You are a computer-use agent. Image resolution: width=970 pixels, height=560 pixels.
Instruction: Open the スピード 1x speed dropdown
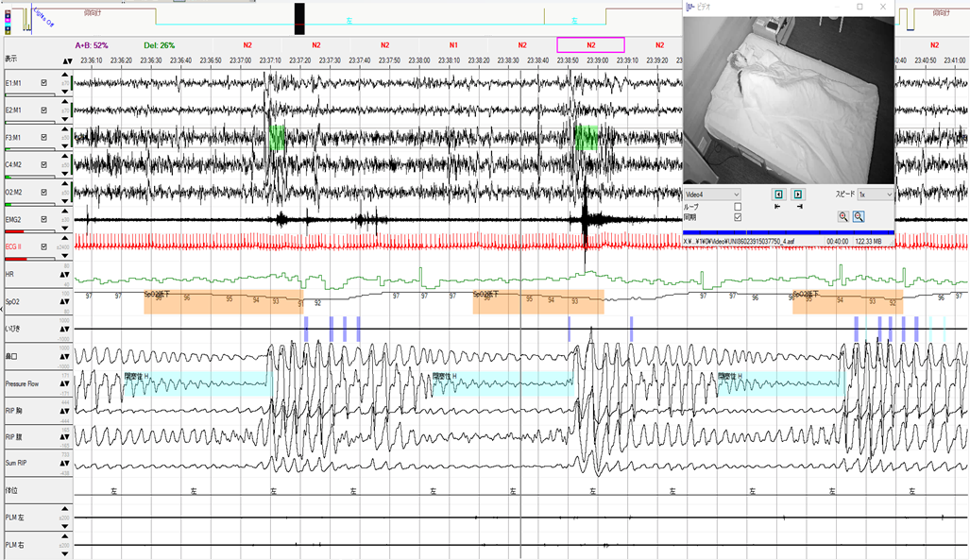coord(875,195)
